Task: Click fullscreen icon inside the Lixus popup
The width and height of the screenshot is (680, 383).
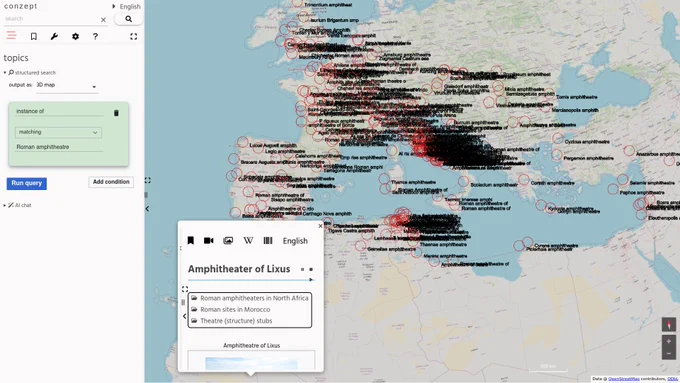Action: [x=185, y=289]
